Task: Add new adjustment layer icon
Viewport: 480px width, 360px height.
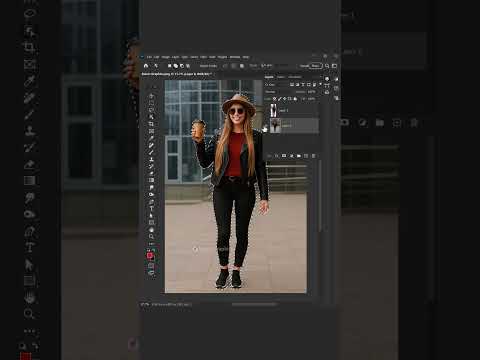Action: (291, 156)
